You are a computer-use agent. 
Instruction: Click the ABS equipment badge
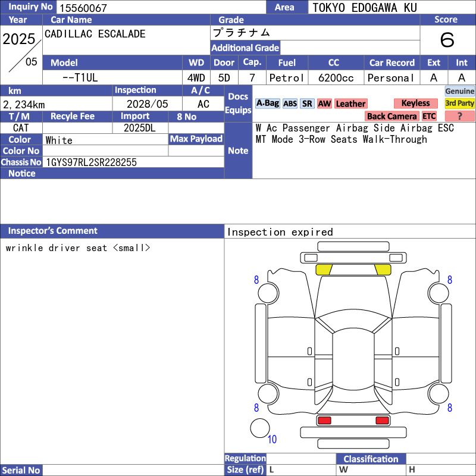290,104
